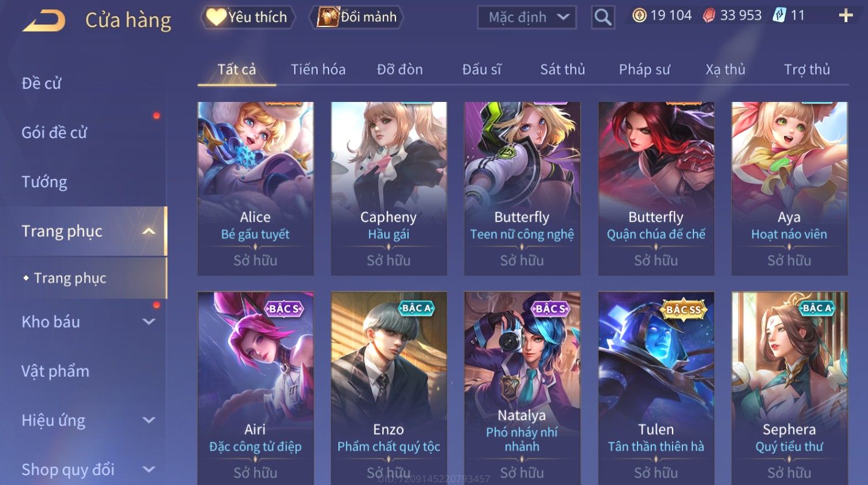The width and height of the screenshot is (868, 485).
Task: Tap the plus icon to add currency
Action: pyautogui.click(x=846, y=16)
